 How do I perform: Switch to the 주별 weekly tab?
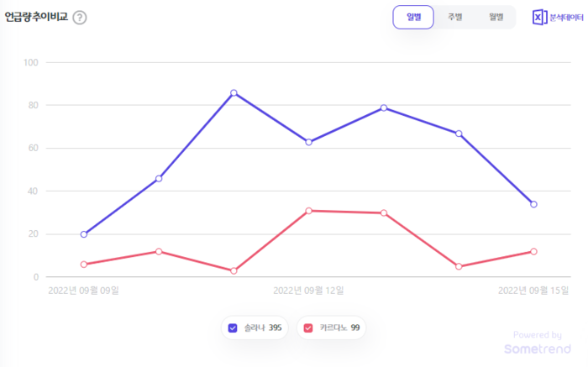tap(454, 17)
